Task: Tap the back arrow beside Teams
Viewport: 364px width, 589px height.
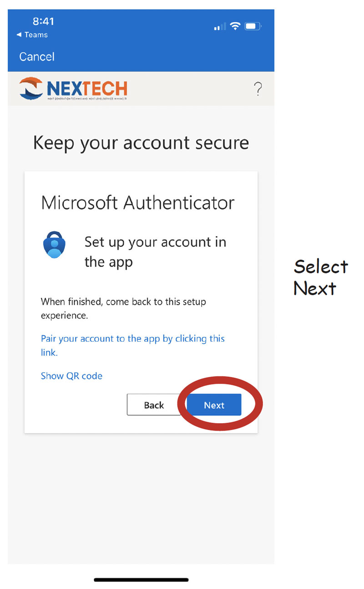Action: click(x=19, y=35)
